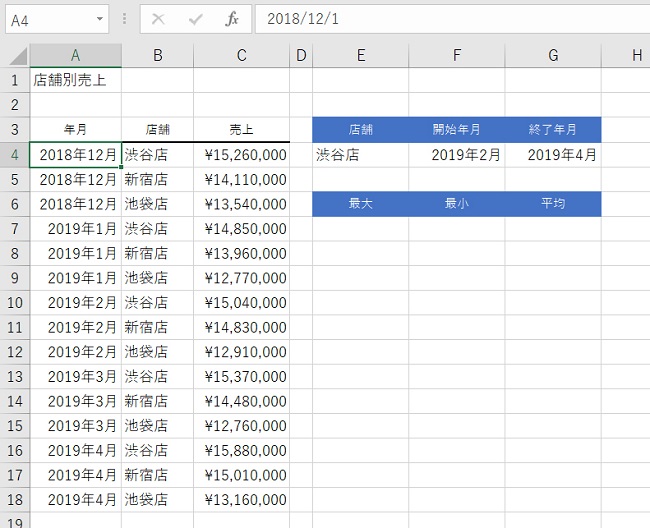Select the 開始年月 value cell 2019年2月
The height and width of the screenshot is (528, 650).
point(456,155)
